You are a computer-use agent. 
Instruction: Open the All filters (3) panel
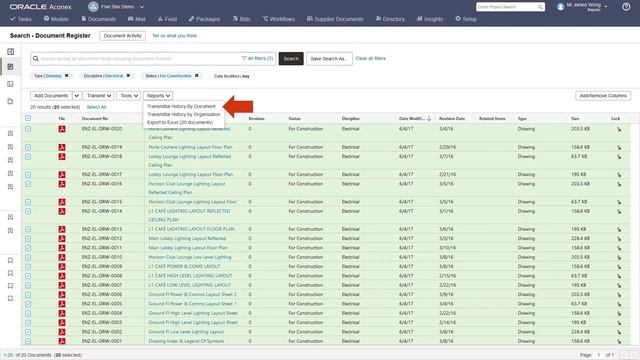(257, 58)
